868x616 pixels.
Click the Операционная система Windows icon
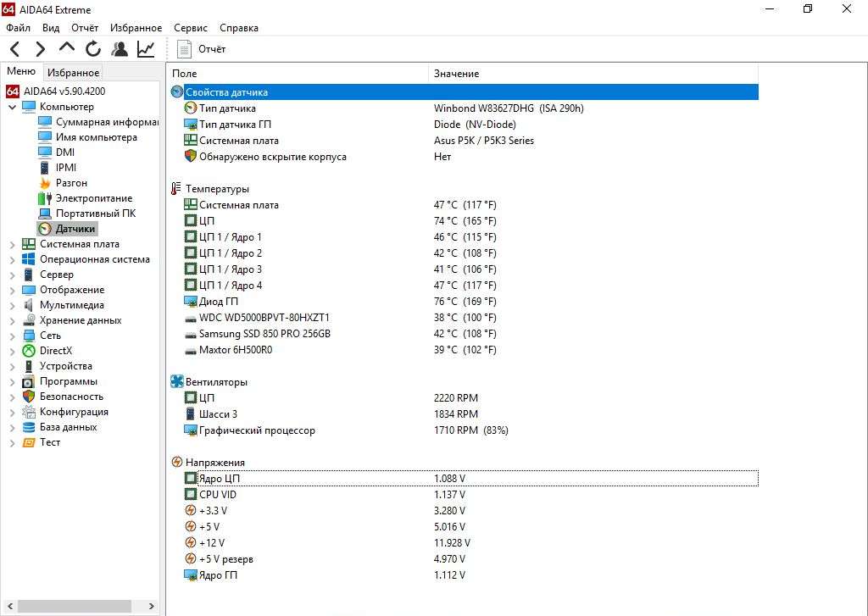(x=29, y=259)
